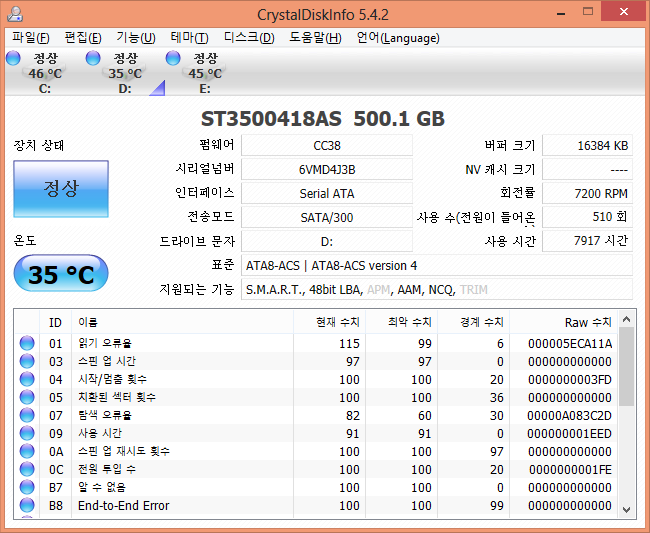650x533 pixels.
Task: Click the transfer mode field SATA/300
Action: pos(327,218)
